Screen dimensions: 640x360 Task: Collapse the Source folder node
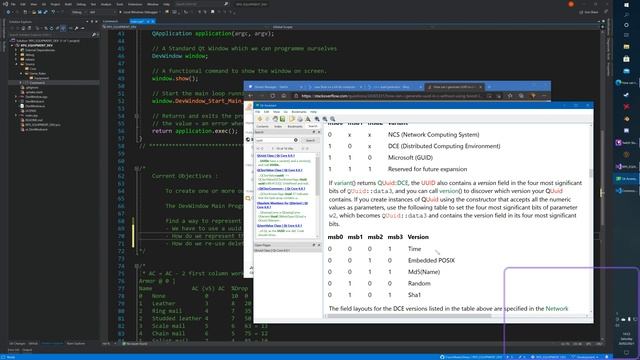[16, 64]
